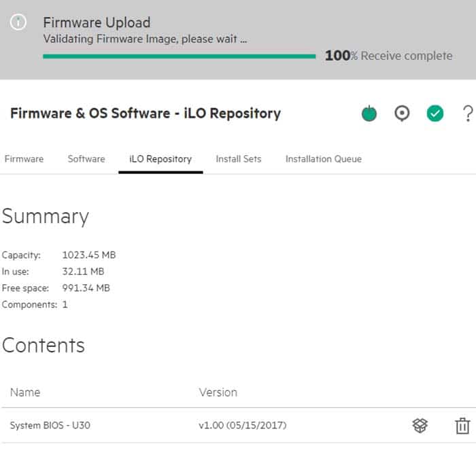The width and height of the screenshot is (476, 476).
Task: Select the System BIOS - U30 row
Action: coord(50,426)
